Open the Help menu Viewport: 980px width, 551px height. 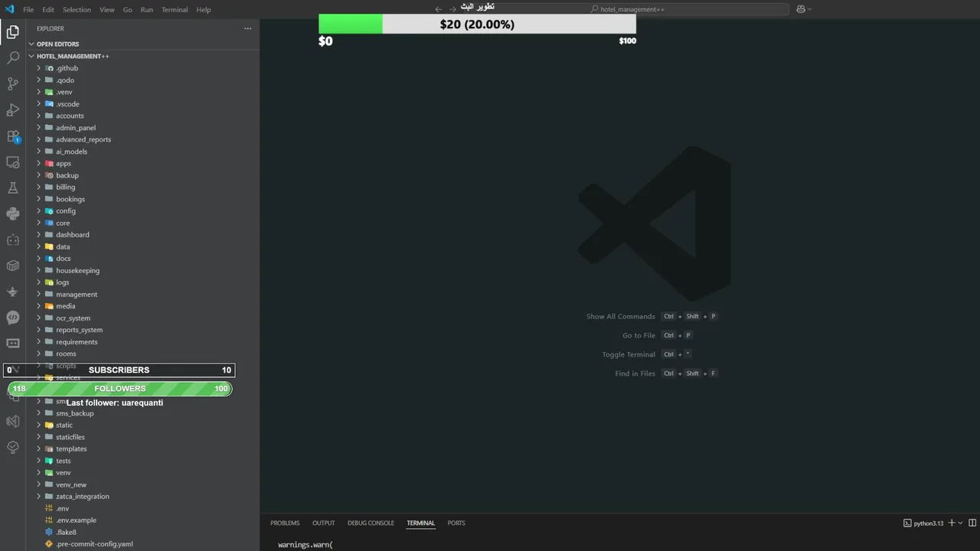204,10
